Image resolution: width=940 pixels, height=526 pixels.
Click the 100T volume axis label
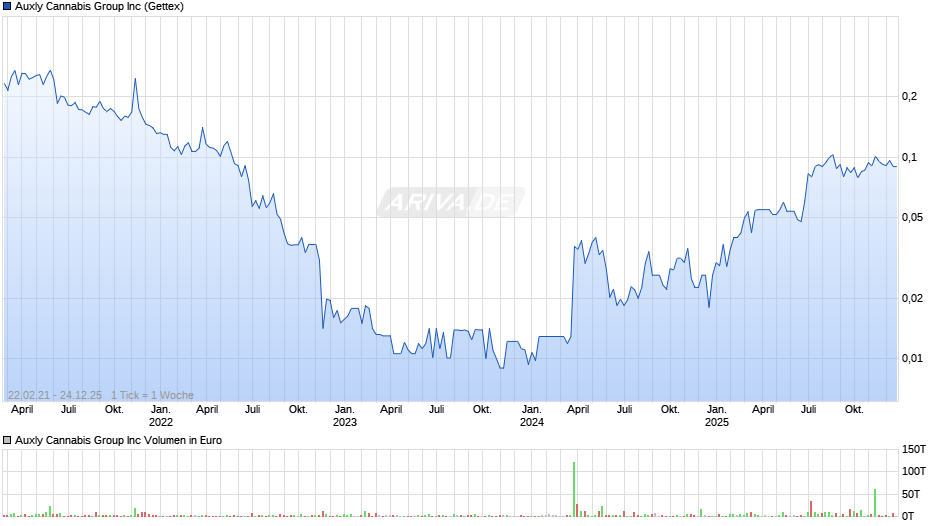pos(914,471)
